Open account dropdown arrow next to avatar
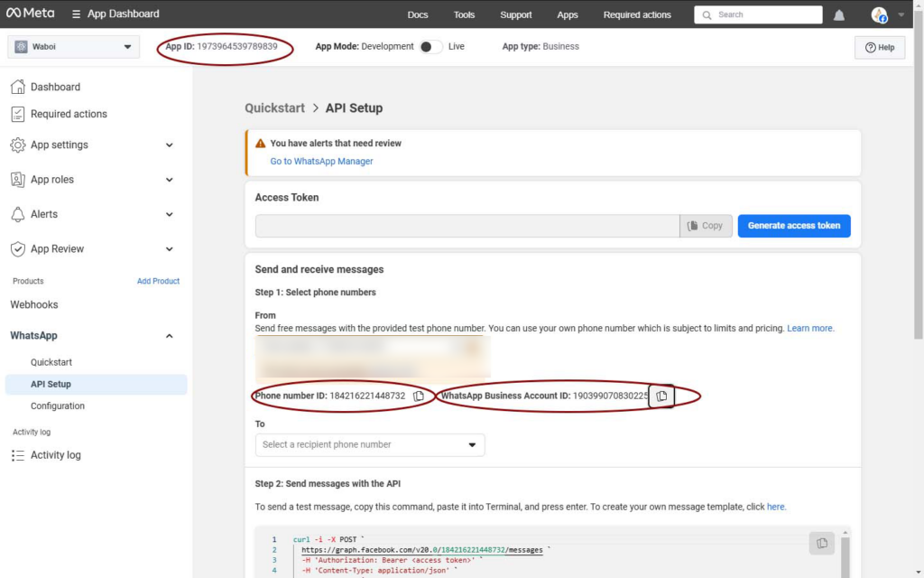 tap(901, 14)
